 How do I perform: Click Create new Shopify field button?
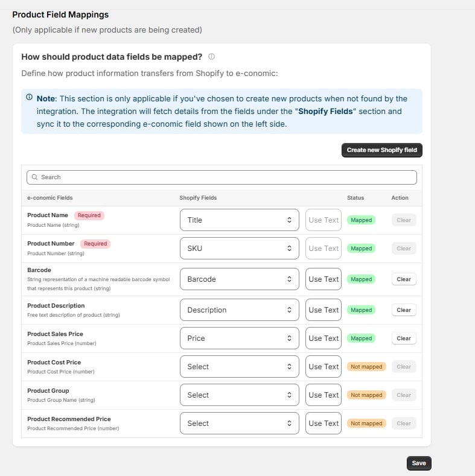[382, 150]
